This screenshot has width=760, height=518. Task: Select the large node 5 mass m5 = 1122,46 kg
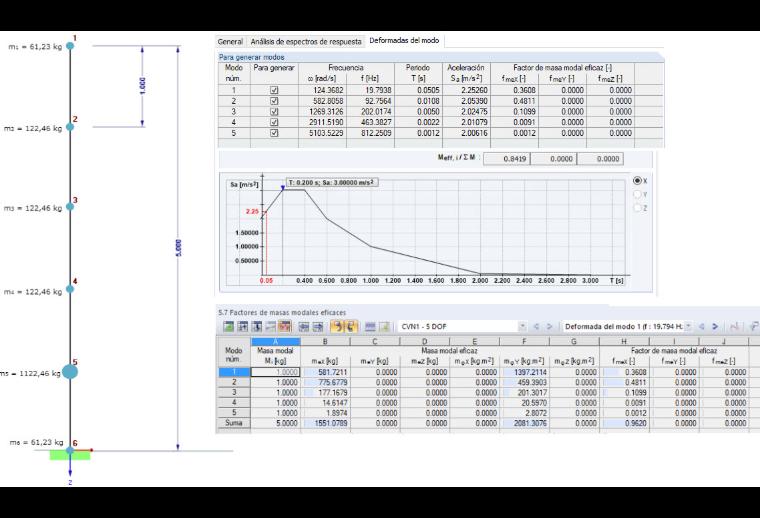(70, 372)
